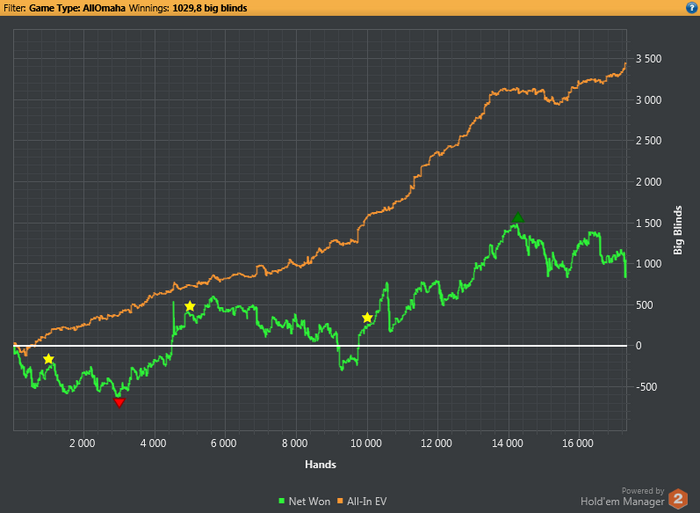Click the '16 000' x-axis label
The width and height of the screenshot is (700, 513).
pyautogui.click(x=578, y=443)
